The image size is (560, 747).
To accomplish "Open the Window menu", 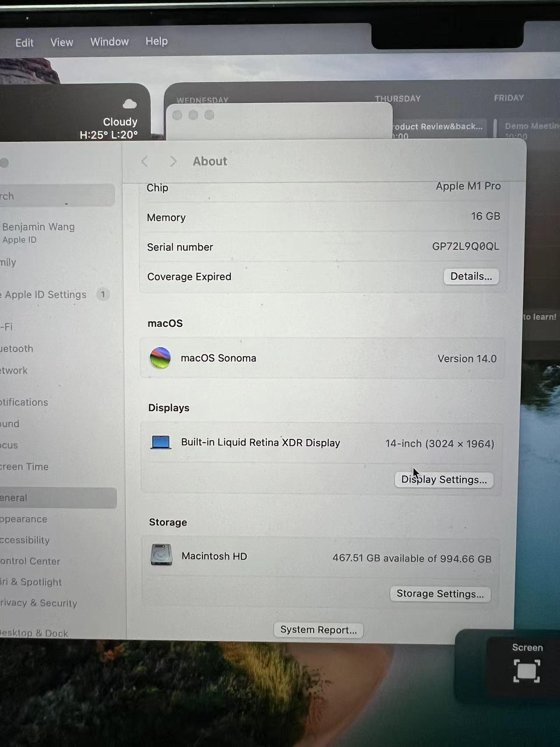I will [109, 42].
